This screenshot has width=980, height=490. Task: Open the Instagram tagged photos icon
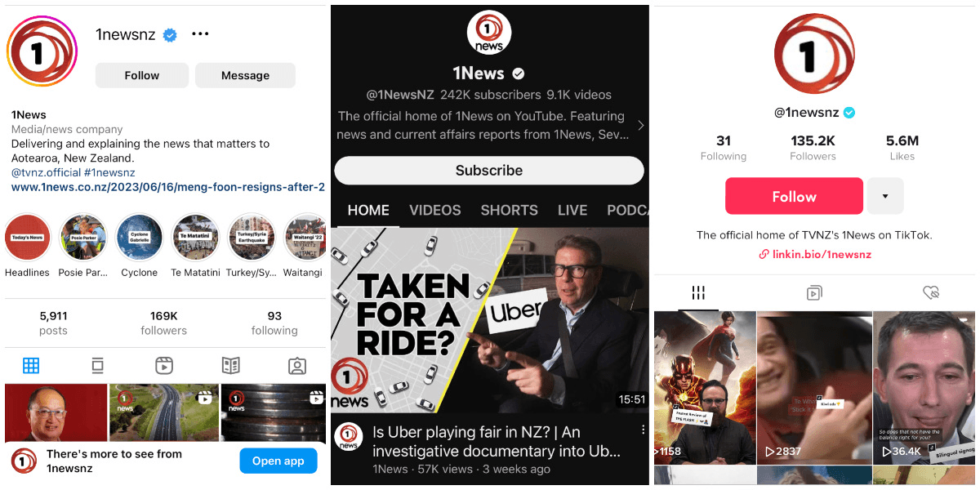click(x=297, y=365)
